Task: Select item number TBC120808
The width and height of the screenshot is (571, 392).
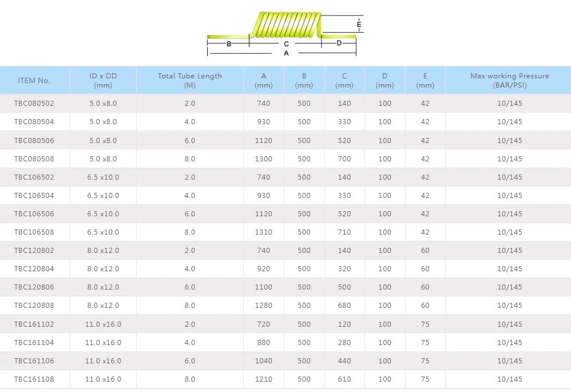Action: pyautogui.click(x=34, y=305)
